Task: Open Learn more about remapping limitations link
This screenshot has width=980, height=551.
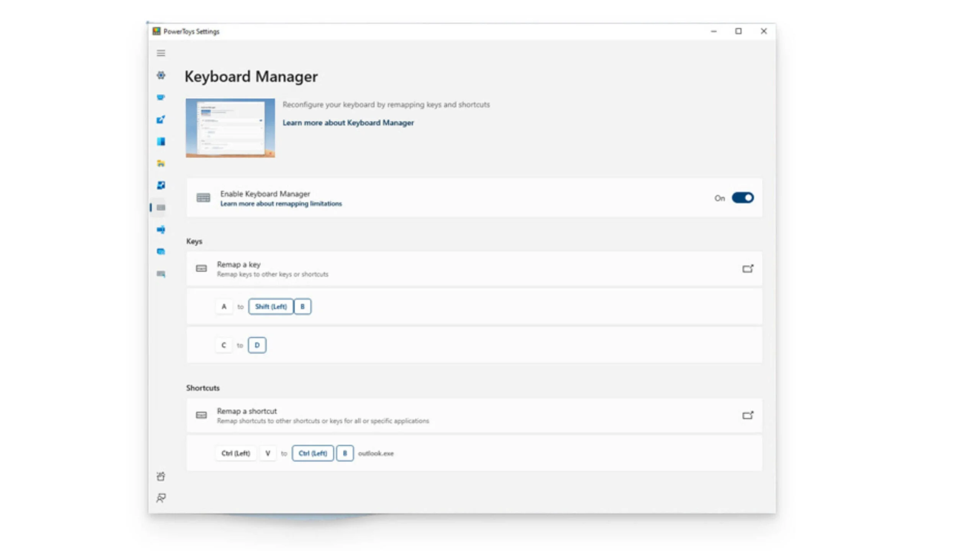Action: 281,204
